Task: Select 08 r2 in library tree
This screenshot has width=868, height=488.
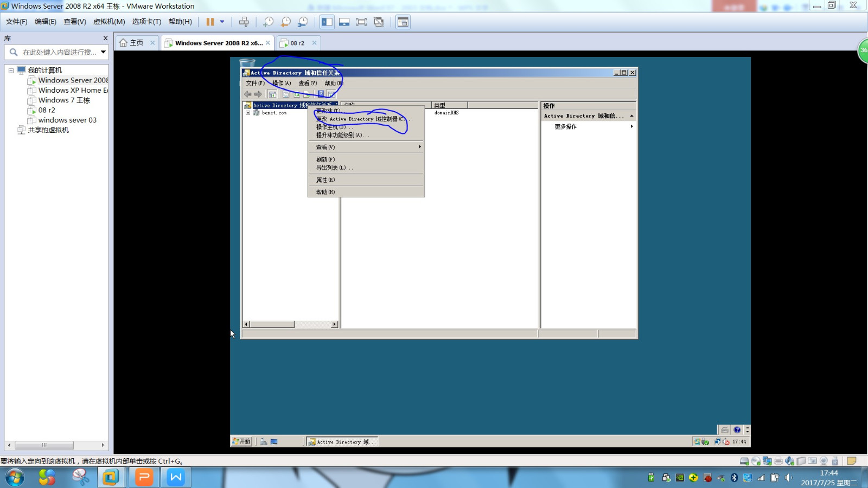Action: point(42,110)
